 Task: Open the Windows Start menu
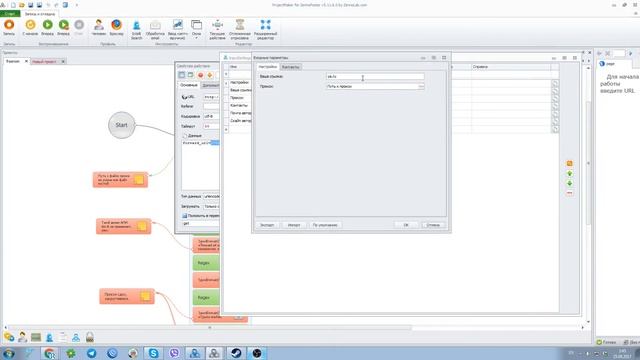pyautogui.click(x=9, y=353)
